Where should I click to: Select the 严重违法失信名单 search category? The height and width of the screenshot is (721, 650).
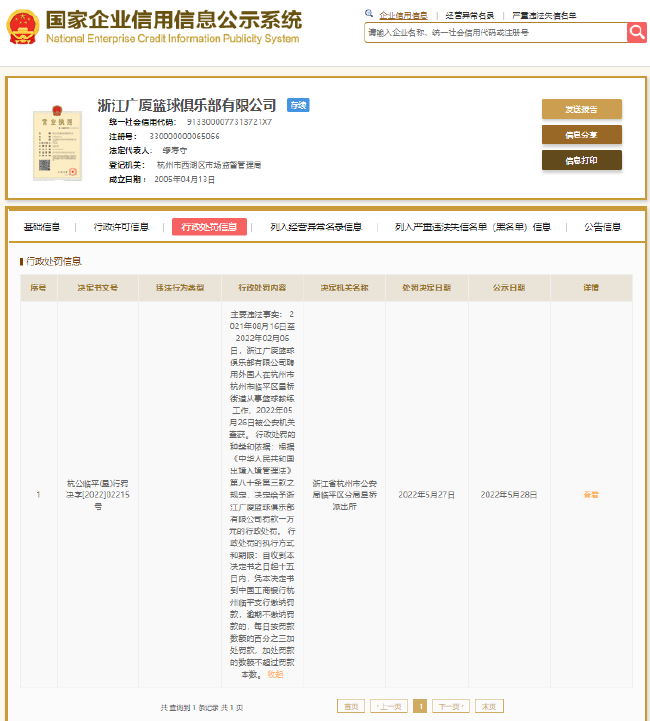pyautogui.click(x=544, y=16)
